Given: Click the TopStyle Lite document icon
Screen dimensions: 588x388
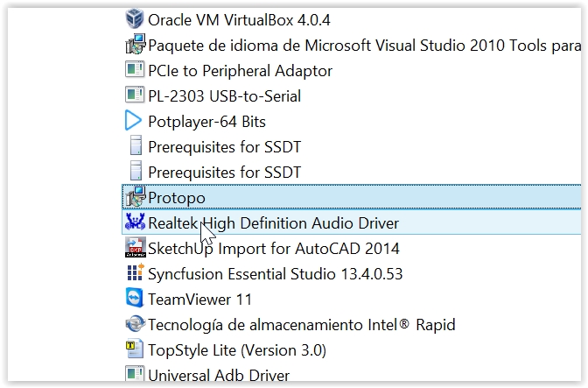Looking at the screenshot, I should [134, 349].
